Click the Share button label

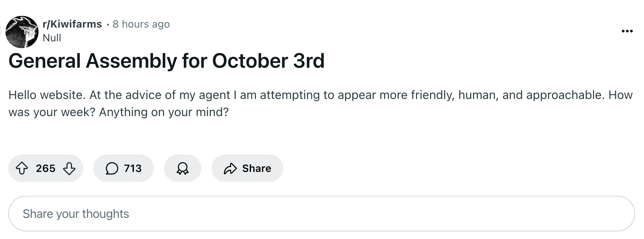point(257,168)
